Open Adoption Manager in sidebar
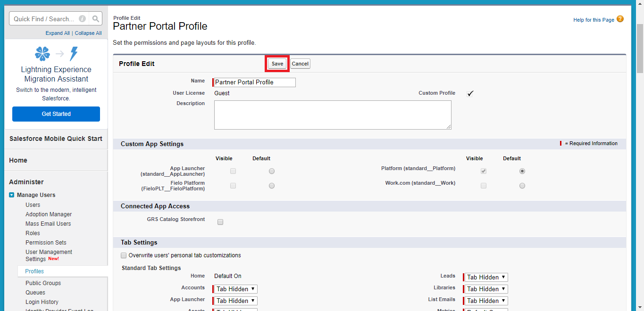The width and height of the screenshot is (644, 311). click(49, 214)
